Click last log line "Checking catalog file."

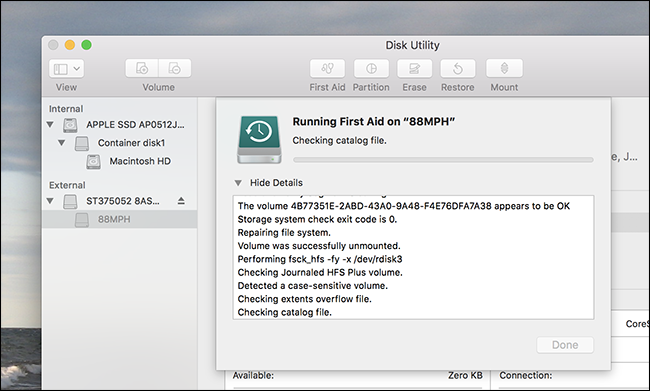click(285, 312)
